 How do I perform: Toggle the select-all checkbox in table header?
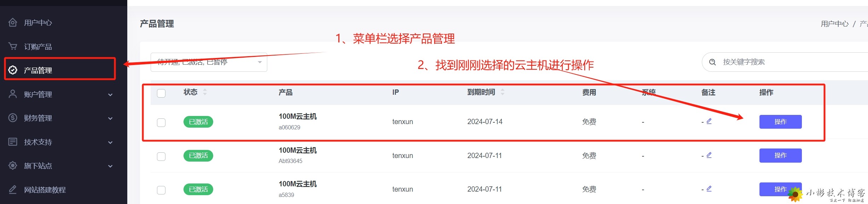click(161, 93)
